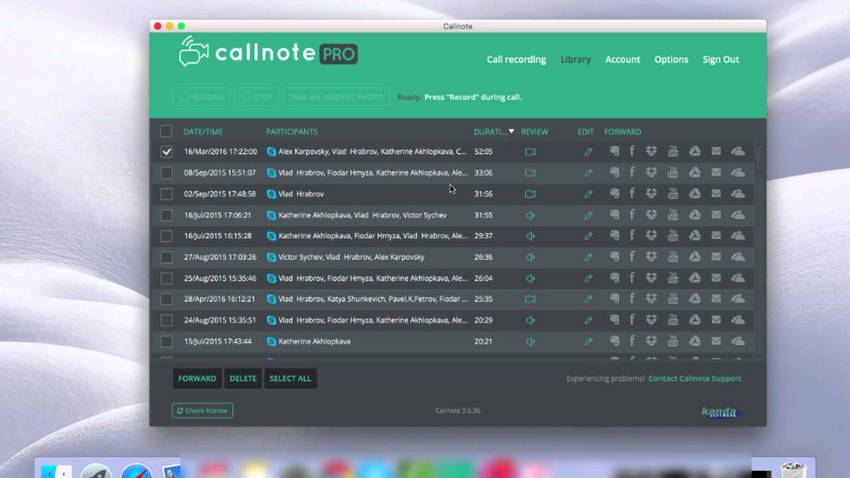Screen dimensions: 850x478
Task: Click participants text 'Vlad Hrabrov' of 02/Sep/2015
Action: 301,194
